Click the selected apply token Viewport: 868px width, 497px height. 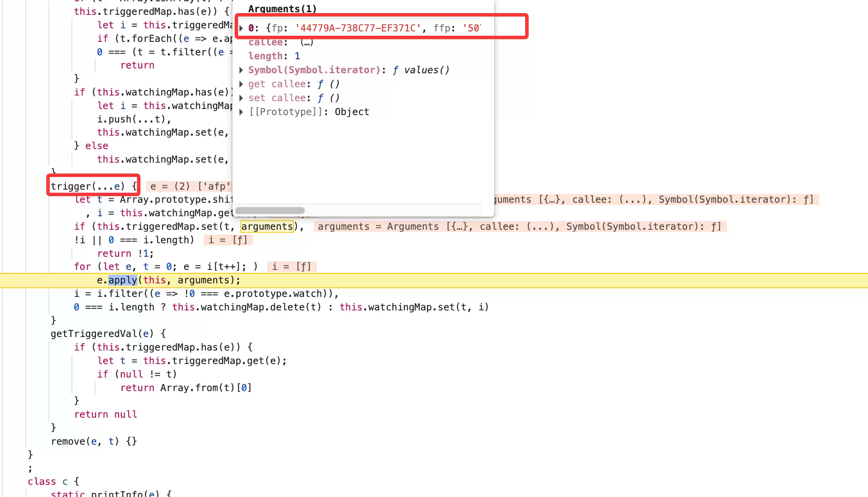(x=123, y=280)
